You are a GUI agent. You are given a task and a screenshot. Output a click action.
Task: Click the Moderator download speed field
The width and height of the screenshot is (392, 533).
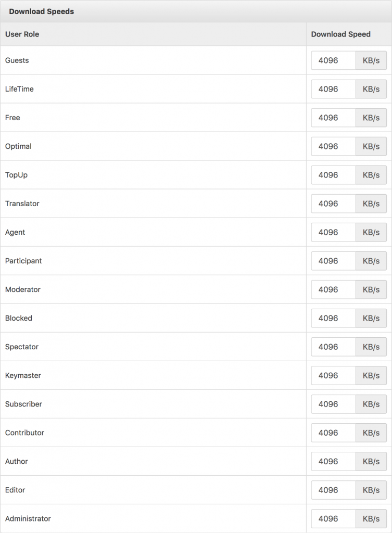point(333,289)
